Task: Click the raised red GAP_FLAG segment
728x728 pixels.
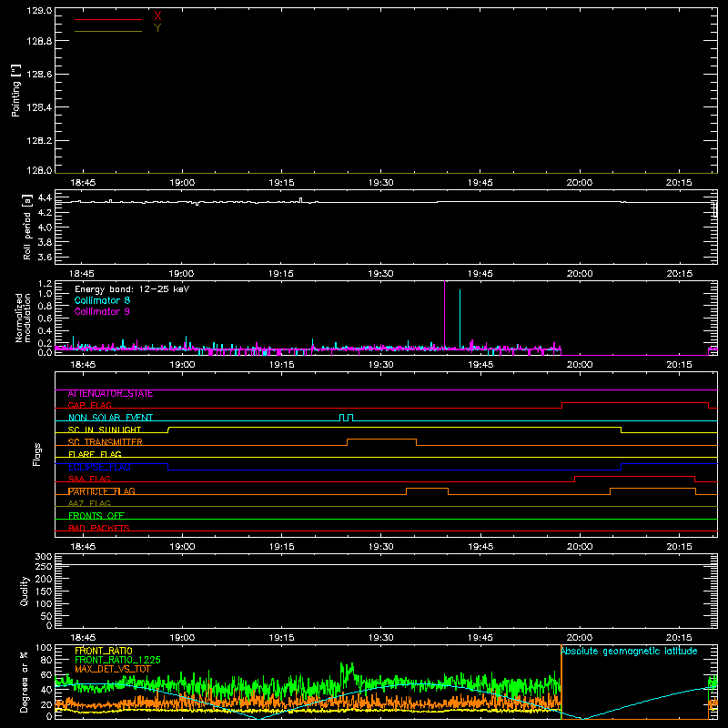Action: pyautogui.click(x=635, y=403)
